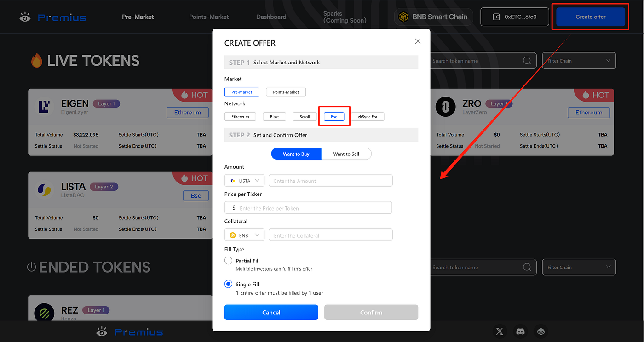Click the wallet icon beside 0xE11C address
Viewport: 644px width, 342px height.
click(x=496, y=17)
